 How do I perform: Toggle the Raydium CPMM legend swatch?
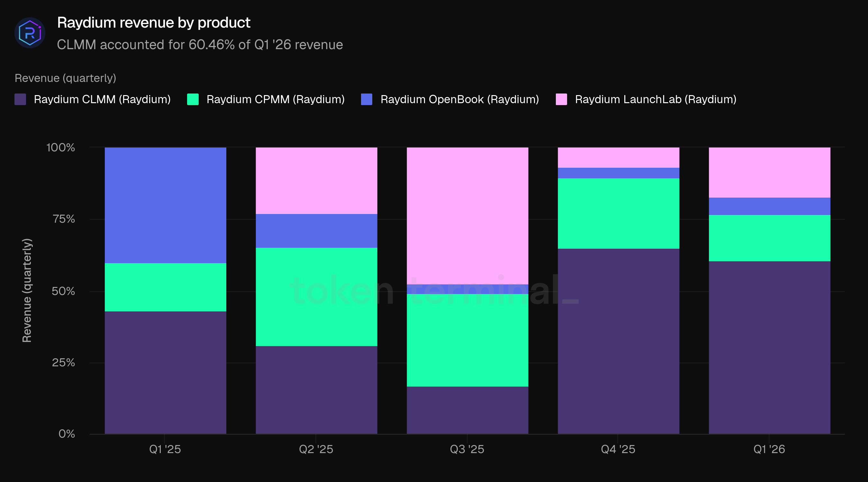[193, 99]
